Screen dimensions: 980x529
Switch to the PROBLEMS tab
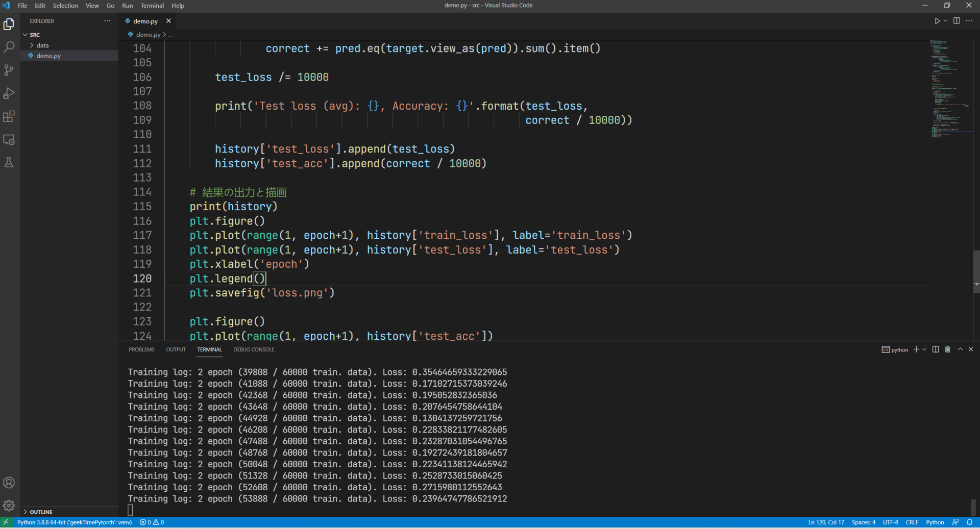pos(141,349)
